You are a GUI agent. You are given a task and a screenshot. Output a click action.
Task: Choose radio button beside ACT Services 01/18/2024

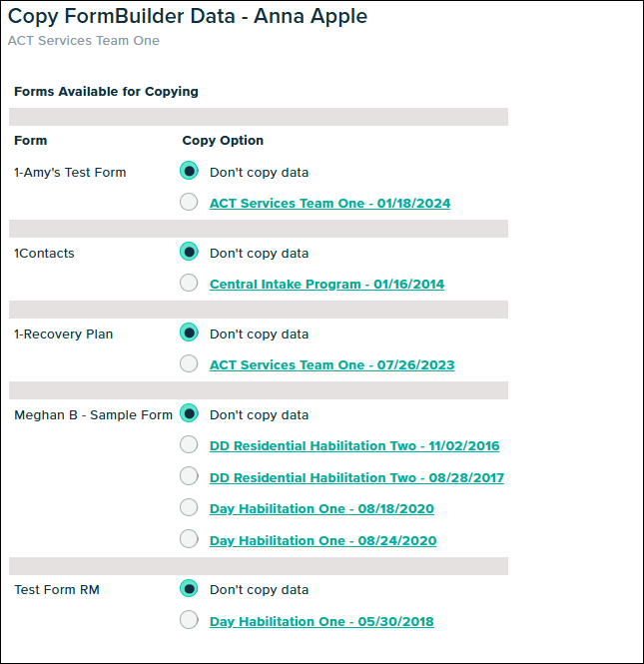tap(189, 203)
